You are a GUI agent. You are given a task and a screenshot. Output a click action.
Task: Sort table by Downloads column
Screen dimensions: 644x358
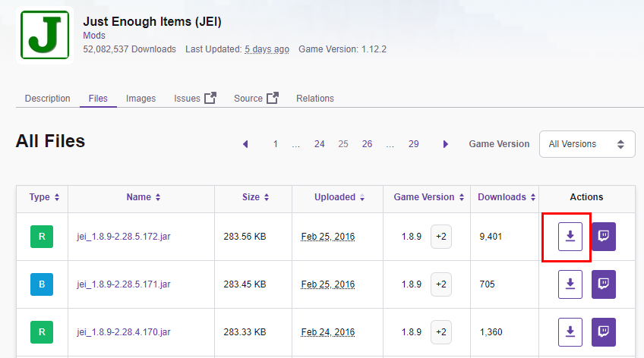coord(506,197)
